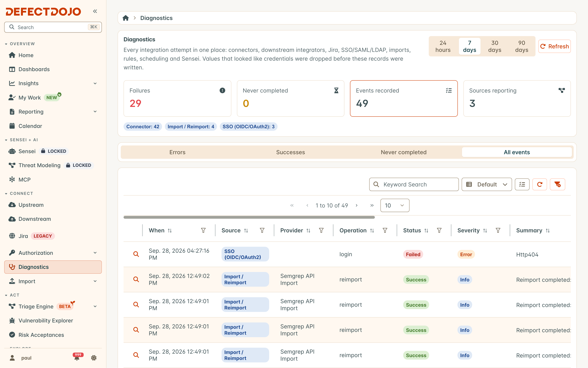Sort by the Source column
588x368 pixels.
pos(246,230)
